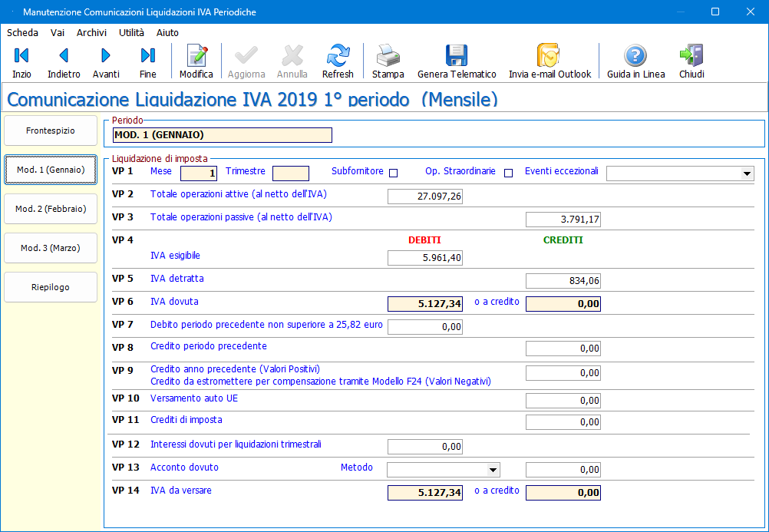Click the VP 1 Trimestre input field
The image size is (769, 532).
click(x=291, y=173)
